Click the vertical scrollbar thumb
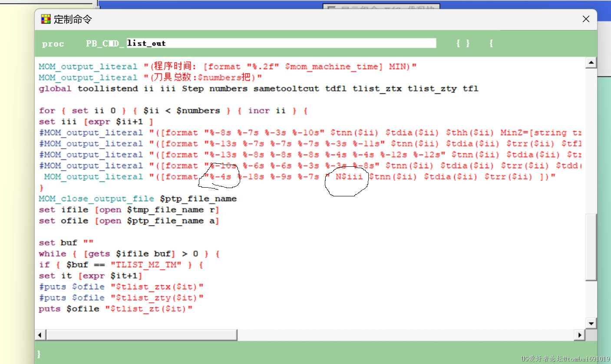Image resolution: width=611 pixels, height=364 pixels. (591, 247)
